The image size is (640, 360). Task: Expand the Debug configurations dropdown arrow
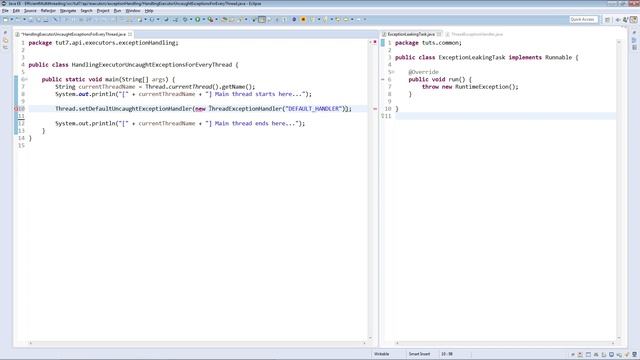[191, 19]
